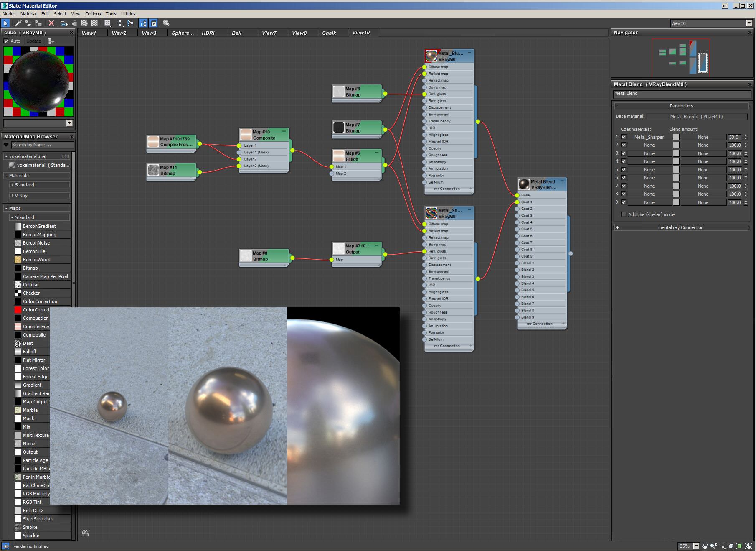This screenshot has width=756, height=551.
Task: Click Assign Material to Selection icon
Action: [x=38, y=23]
